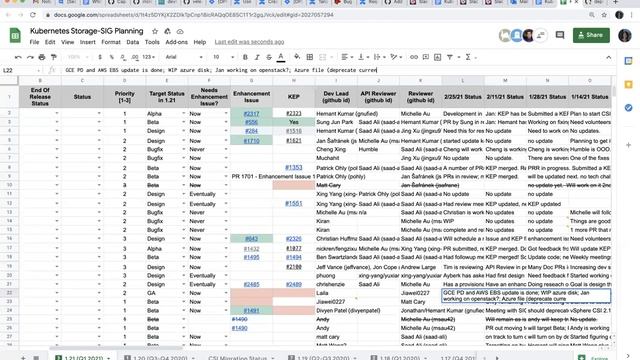The width and height of the screenshot is (640, 360).
Task: Open Tasks in the side panel
Action: point(629,108)
